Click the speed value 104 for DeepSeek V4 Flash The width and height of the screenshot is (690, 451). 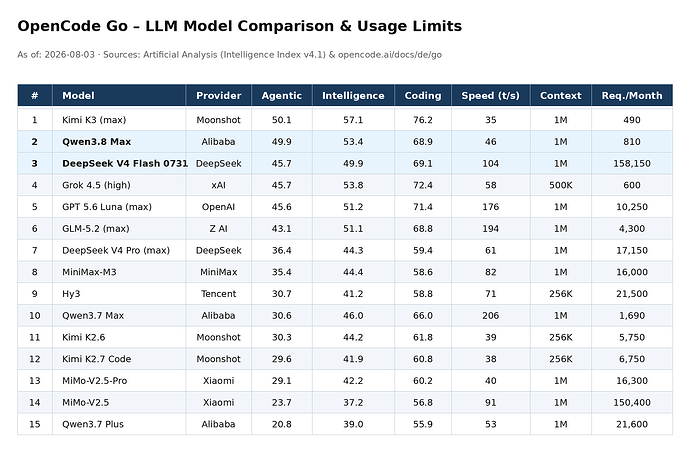point(490,163)
